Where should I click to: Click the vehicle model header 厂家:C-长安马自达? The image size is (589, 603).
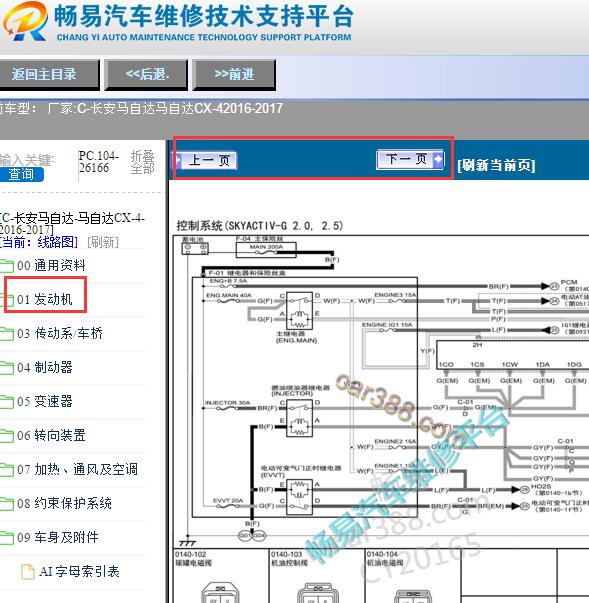point(165,108)
